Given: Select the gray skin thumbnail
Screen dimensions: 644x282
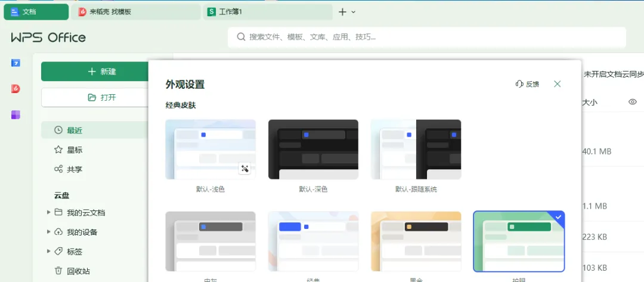Looking at the screenshot, I should coord(210,241).
